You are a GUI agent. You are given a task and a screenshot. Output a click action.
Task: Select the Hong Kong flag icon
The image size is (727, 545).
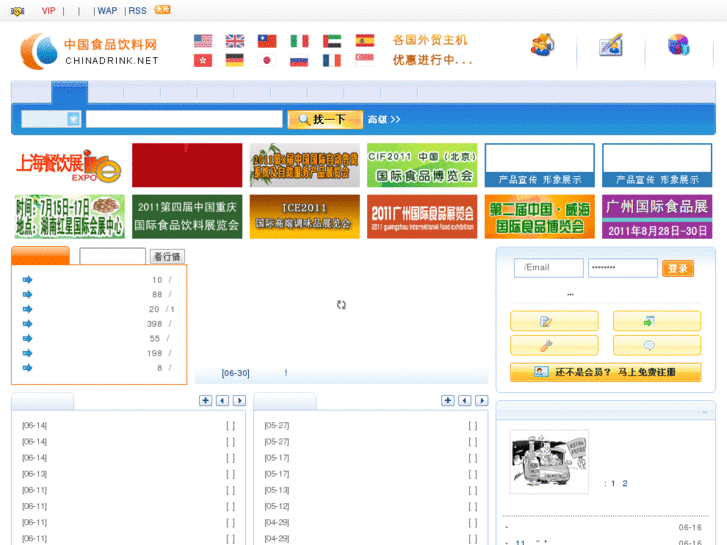click(x=203, y=60)
